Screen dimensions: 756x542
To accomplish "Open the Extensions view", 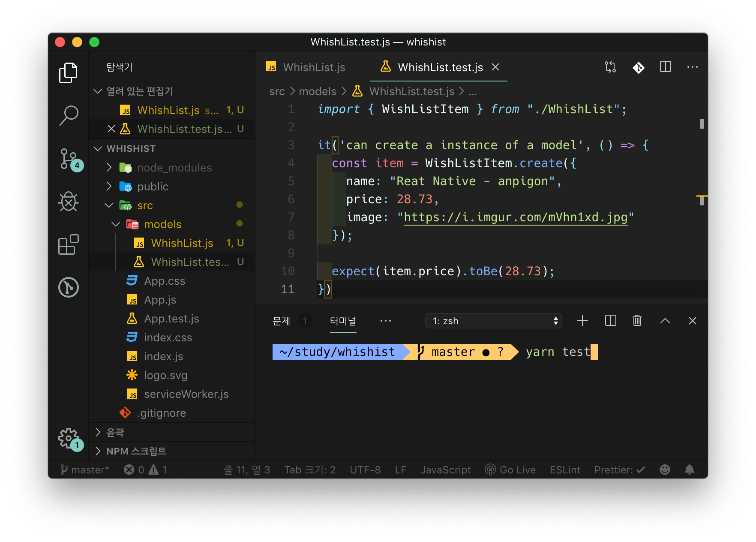I will 68,244.
